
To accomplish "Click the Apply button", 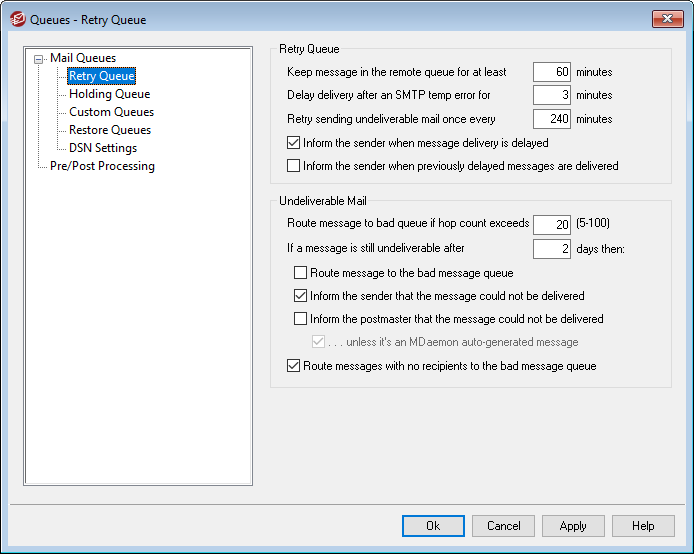I will click(x=573, y=526).
